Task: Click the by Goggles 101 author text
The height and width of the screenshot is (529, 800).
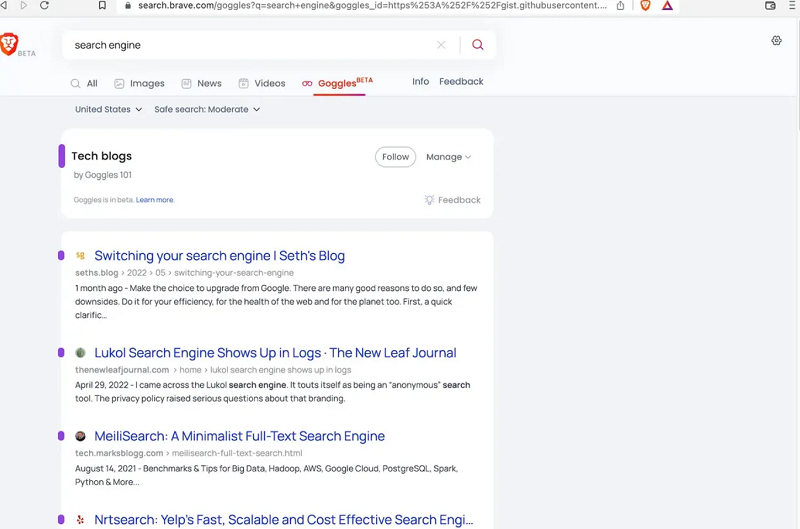Action: [103, 175]
